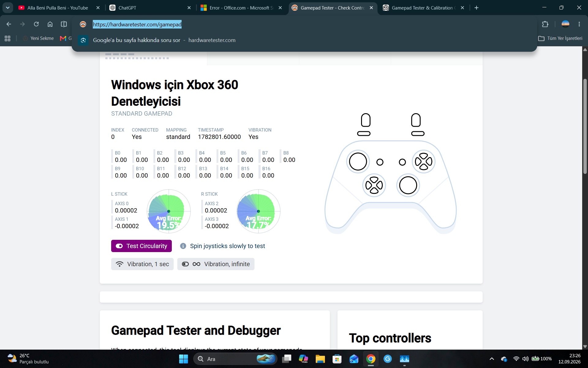Open the tab search dropdown arrow
This screenshot has width=588, height=368.
(x=8, y=8)
